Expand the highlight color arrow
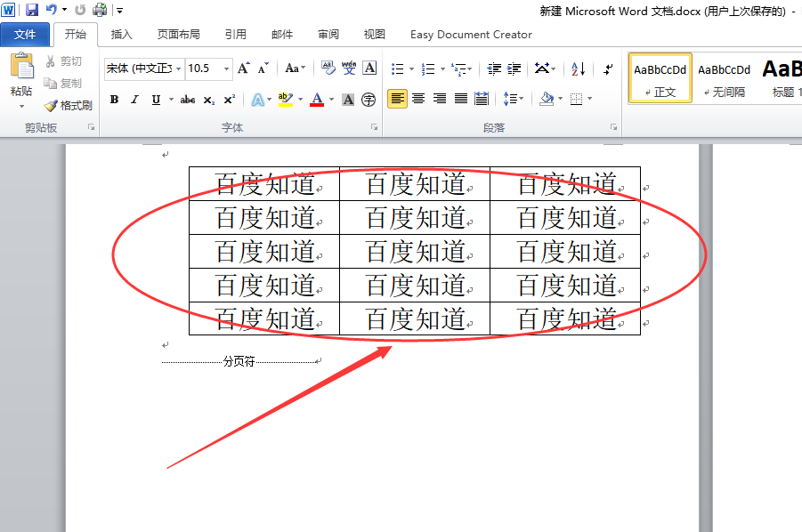Screen dimensions: 802x532 click(300, 99)
